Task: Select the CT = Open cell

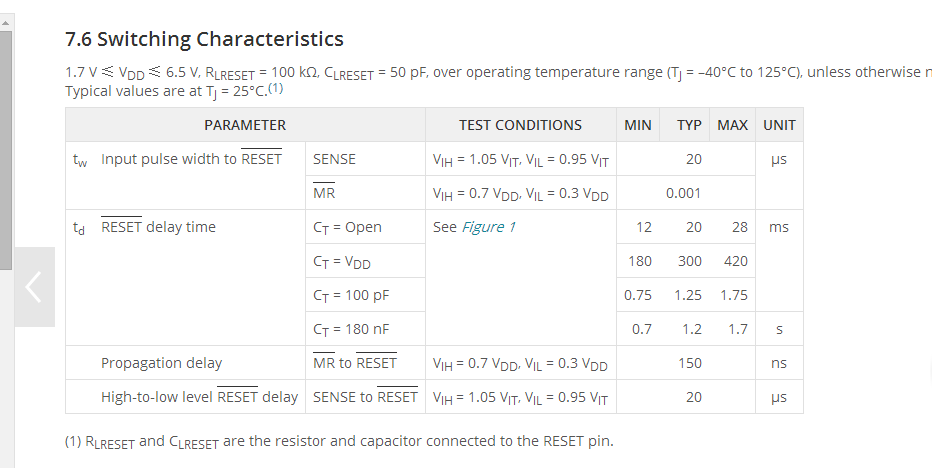Action: [347, 227]
